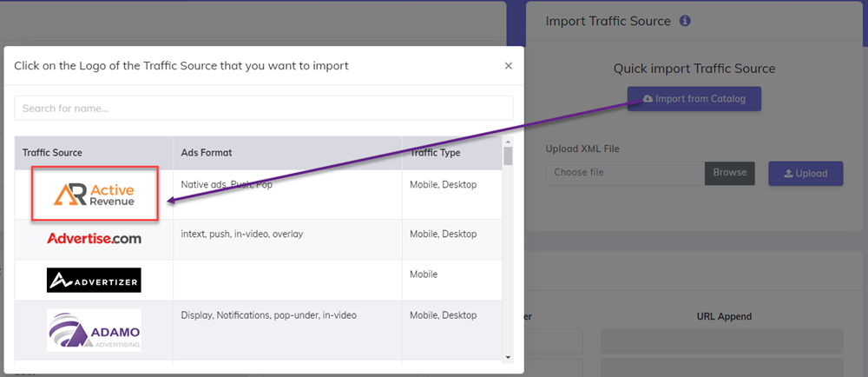Click the catalog list scrollbar thumb
The image size is (868, 377).
[508, 155]
